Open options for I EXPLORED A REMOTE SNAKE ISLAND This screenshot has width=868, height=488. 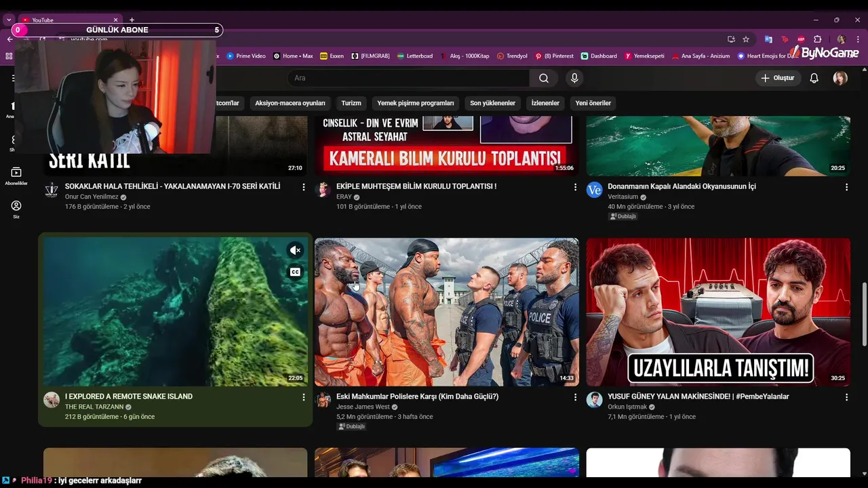coord(303,397)
